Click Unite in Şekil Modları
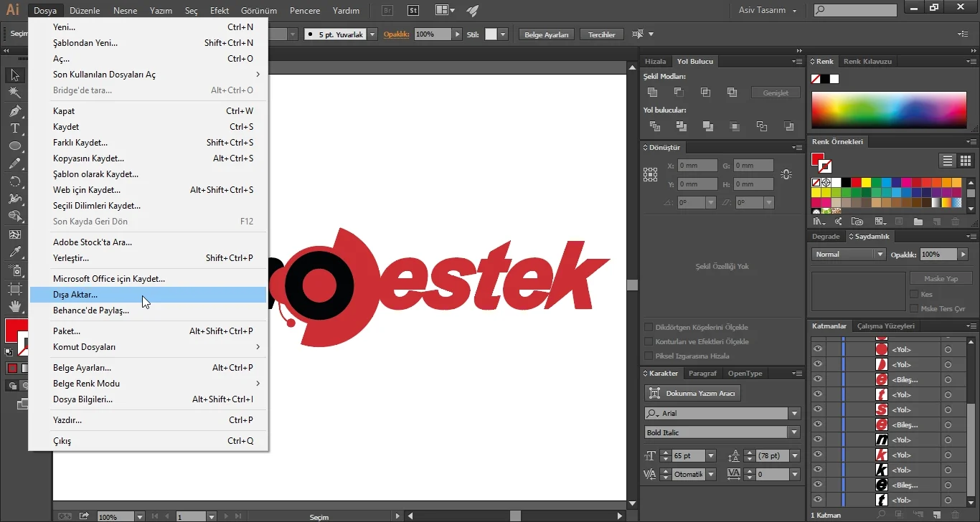The width and height of the screenshot is (980, 522). coord(652,92)
